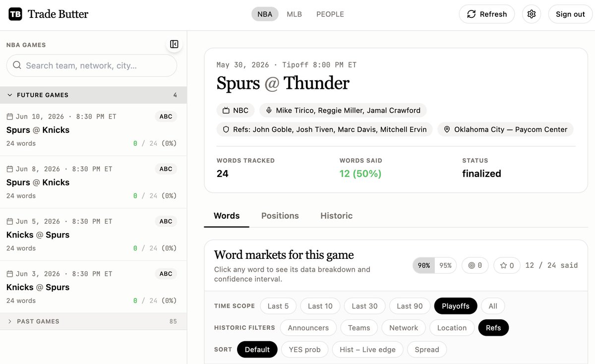Set time scope to Last 10

320,306
